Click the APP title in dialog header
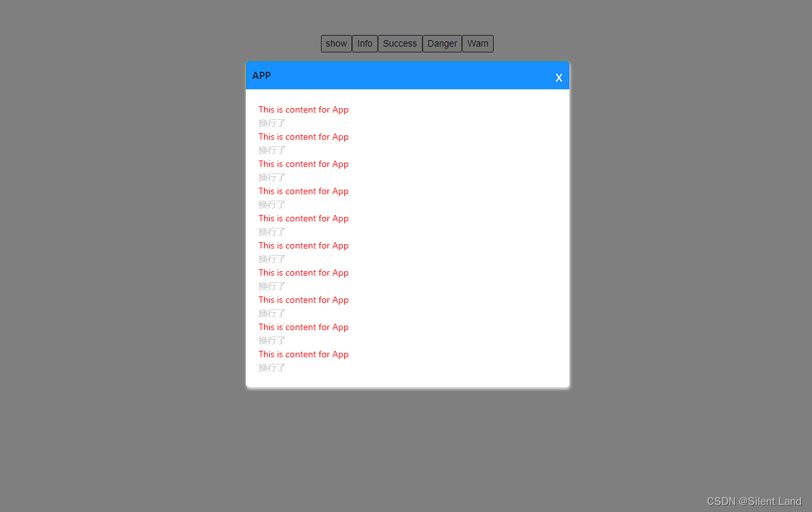The width and height of the screenshot is (812, 512). coord(261,76)
